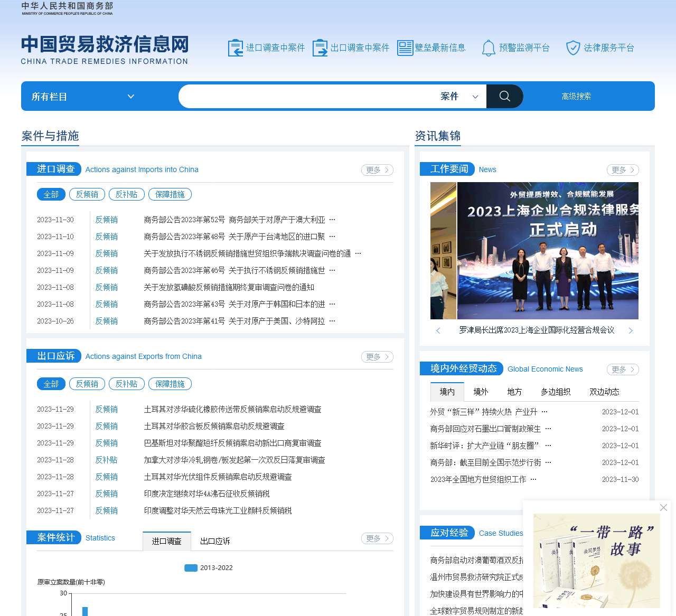Image resolution: width=676 pixels, height=616 pixels.
Task: Select the 反倾销 filter under 进口调查
Action: click(87, 194)
